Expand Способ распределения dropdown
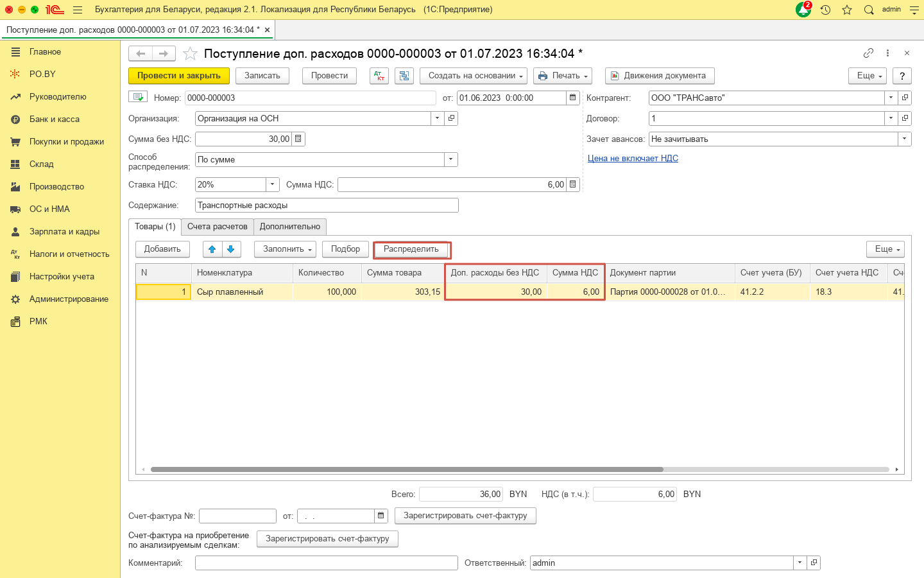 (x=450, y=159)
